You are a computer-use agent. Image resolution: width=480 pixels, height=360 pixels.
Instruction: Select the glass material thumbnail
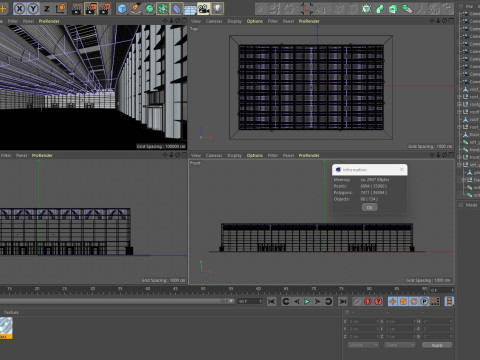click(6, 327)
